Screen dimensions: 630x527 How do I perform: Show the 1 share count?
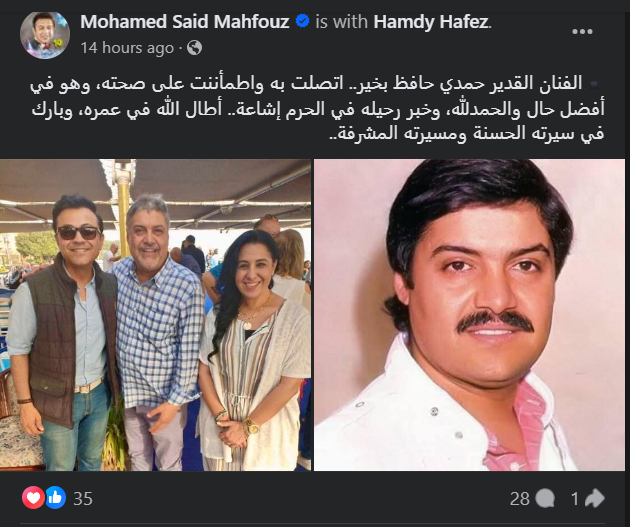575,499
